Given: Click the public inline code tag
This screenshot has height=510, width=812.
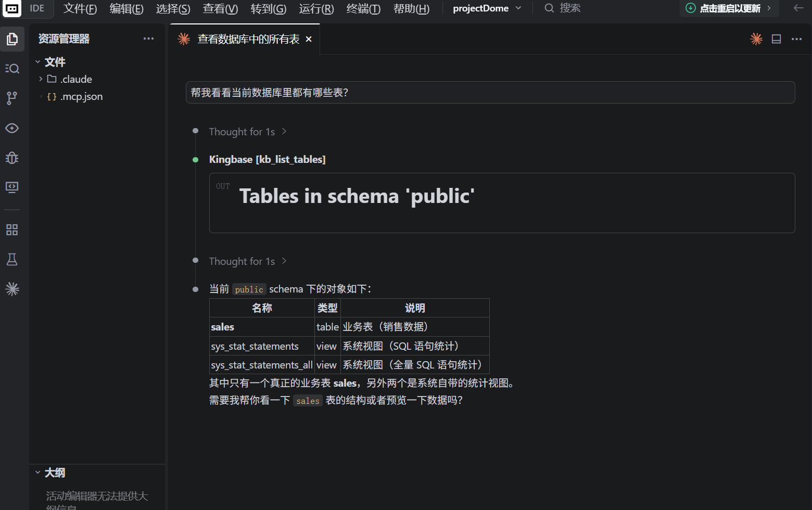Looking at the screenshot, I should pos(249,289).
